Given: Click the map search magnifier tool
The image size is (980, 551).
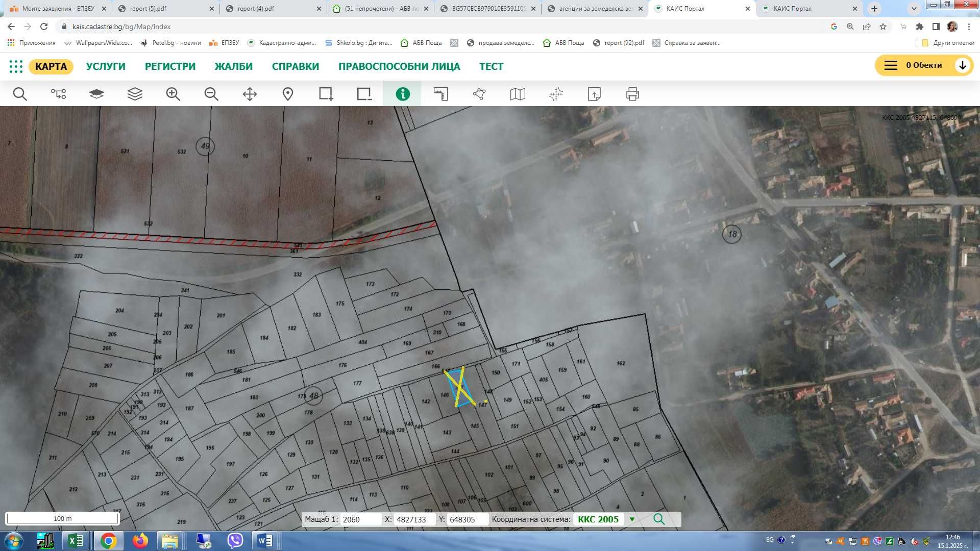Looking at the screenshot, I should (x=20, y=94).
